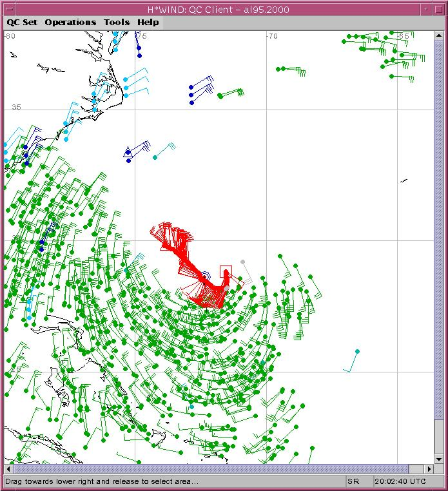The width and height of the screenshot is (448, 491).
Task: Click the UTC time display
Action: pyautogui.click(x=401, y=481)
